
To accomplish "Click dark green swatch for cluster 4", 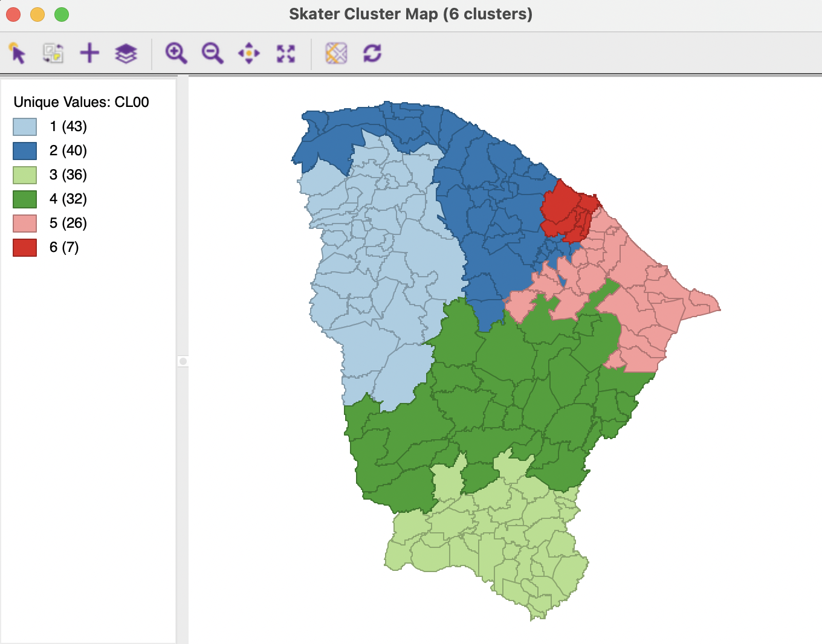I will pyautogui.click(x=25, y=199).
